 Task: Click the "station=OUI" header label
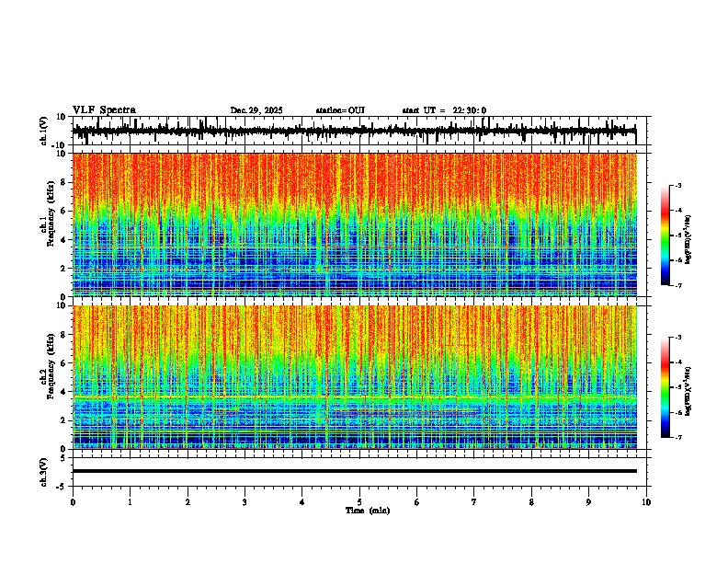[340, 110]
